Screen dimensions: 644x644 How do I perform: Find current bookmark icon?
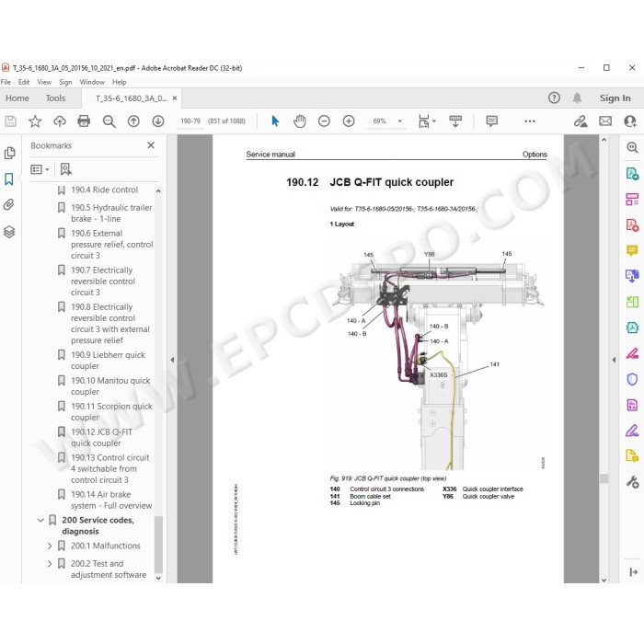pos(65,169)
